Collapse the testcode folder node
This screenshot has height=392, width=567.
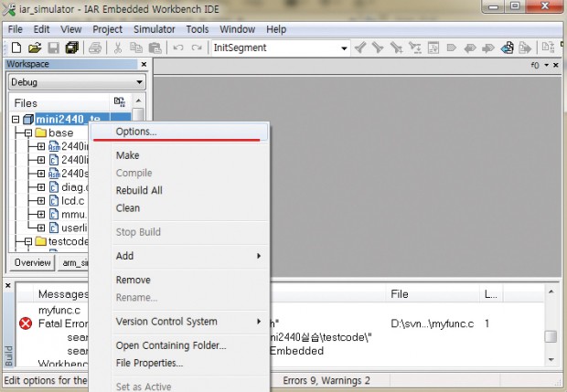point(28,241)
